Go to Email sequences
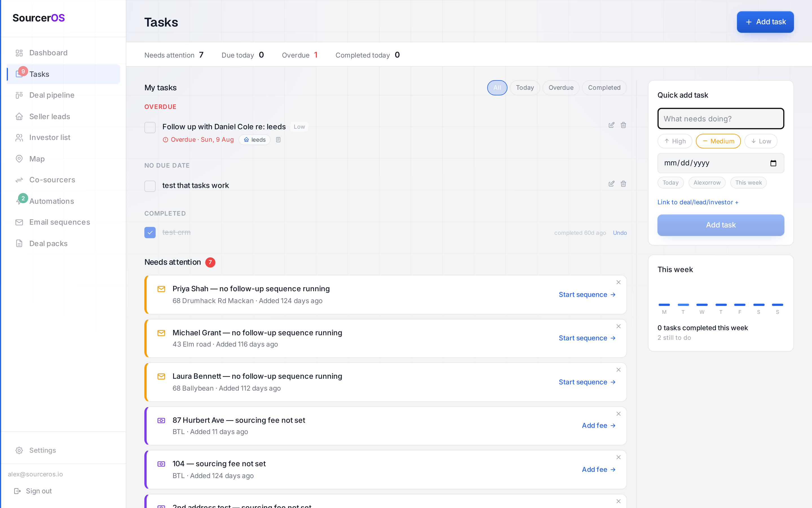Viewport: 812px width, 508px height. (63, 222)
